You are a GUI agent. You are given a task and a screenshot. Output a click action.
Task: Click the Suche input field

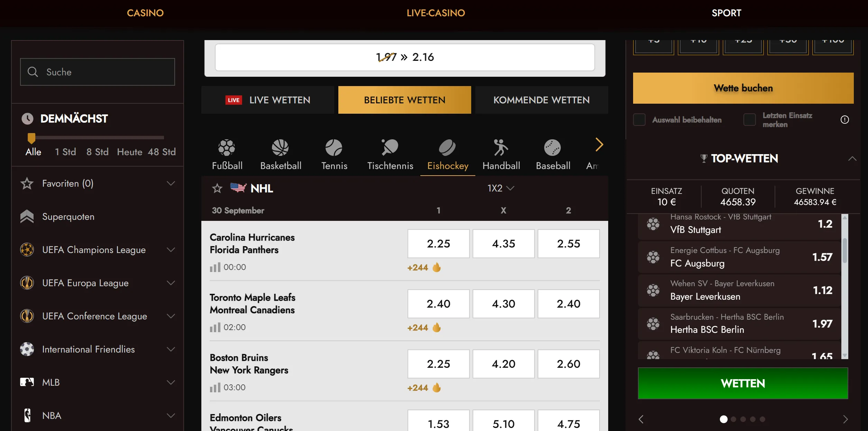point(98,72)
